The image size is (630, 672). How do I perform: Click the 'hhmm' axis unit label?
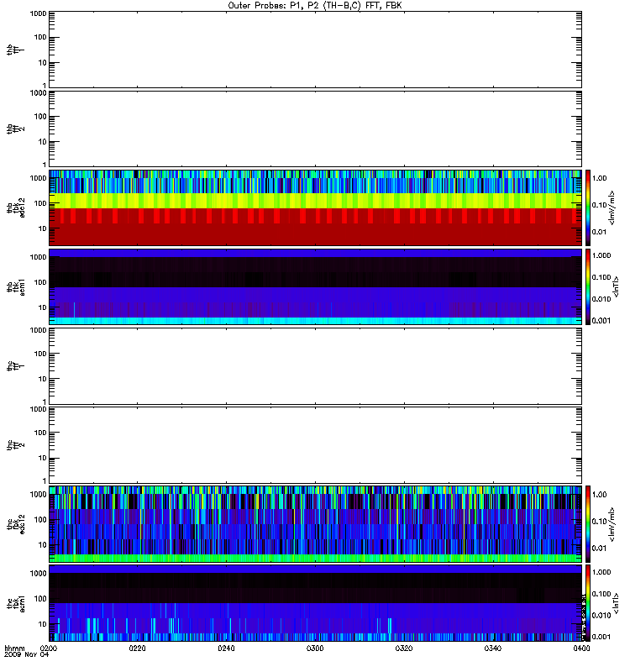pyautogui.click(x=14, y=648)
